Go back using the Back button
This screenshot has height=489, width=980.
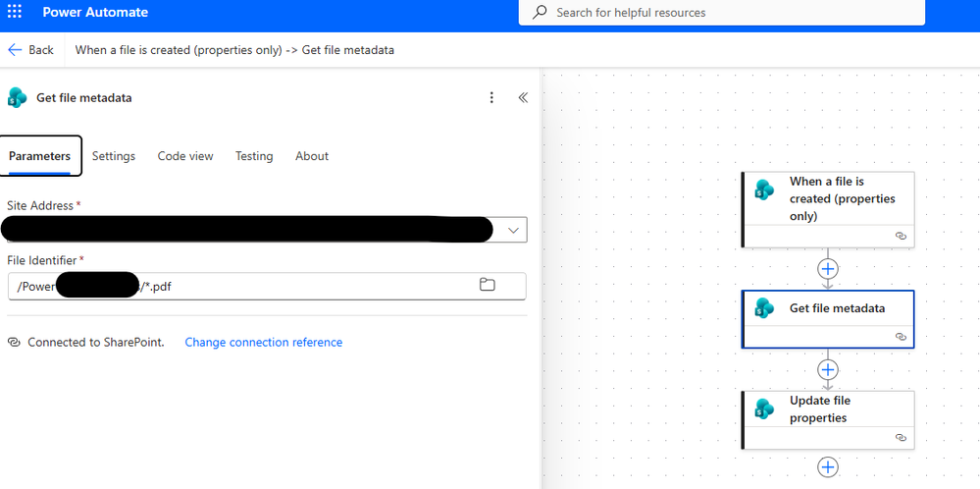coord(30,50)
